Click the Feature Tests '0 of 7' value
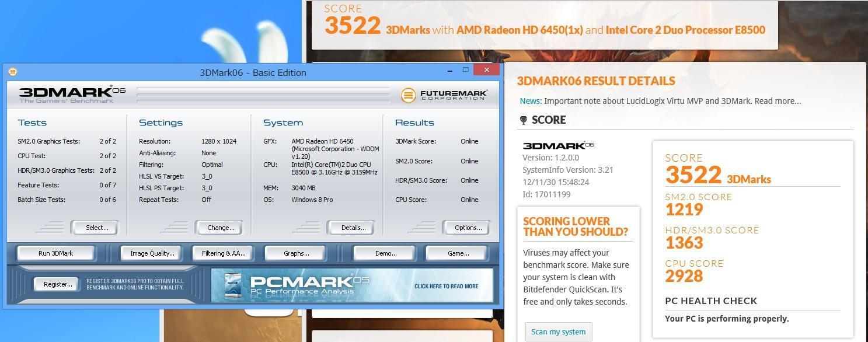Viewport: 868px width, 342px height. click(x=107, y=185)
